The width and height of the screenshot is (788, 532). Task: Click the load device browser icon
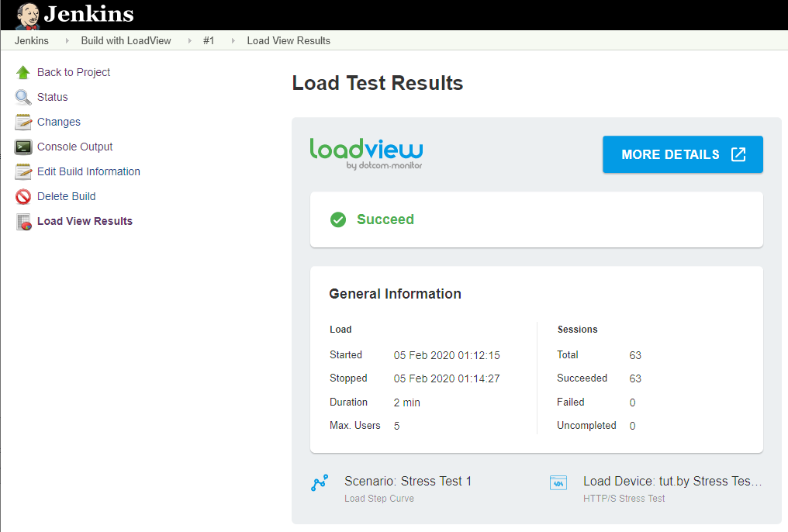[x=558, y=483]
